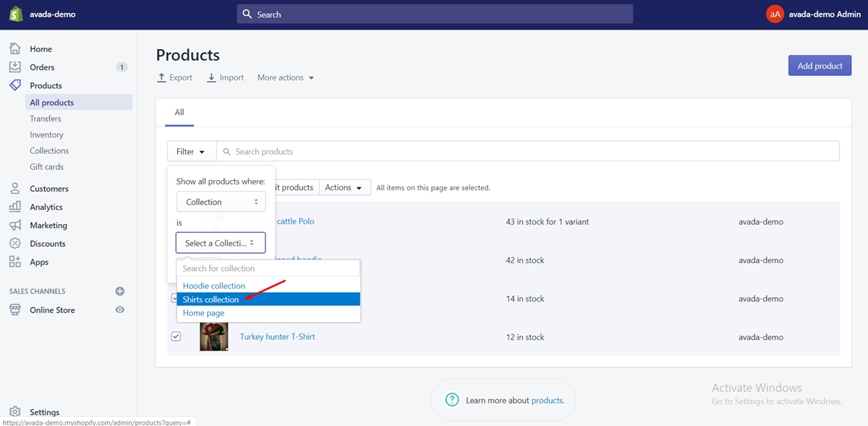The width and height of the screenshot is (868, 426).
Task: Open Home from the sidebar house icon
Action: (15, 48)
